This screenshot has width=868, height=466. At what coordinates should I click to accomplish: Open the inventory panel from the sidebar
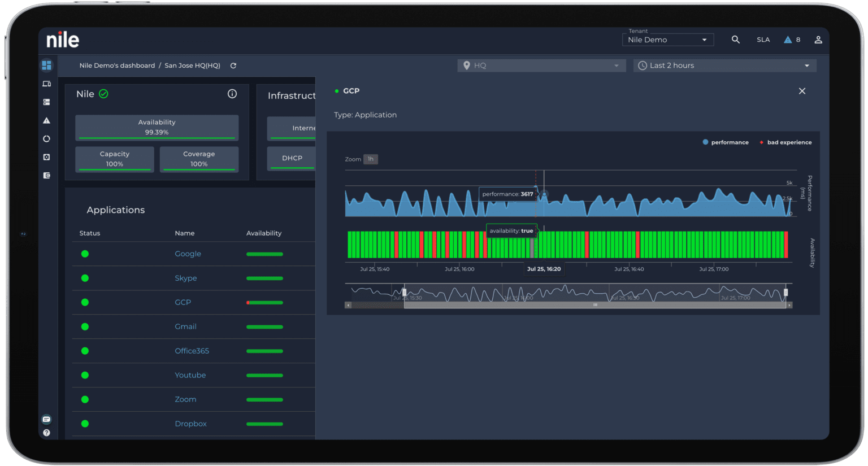(47, 102)
